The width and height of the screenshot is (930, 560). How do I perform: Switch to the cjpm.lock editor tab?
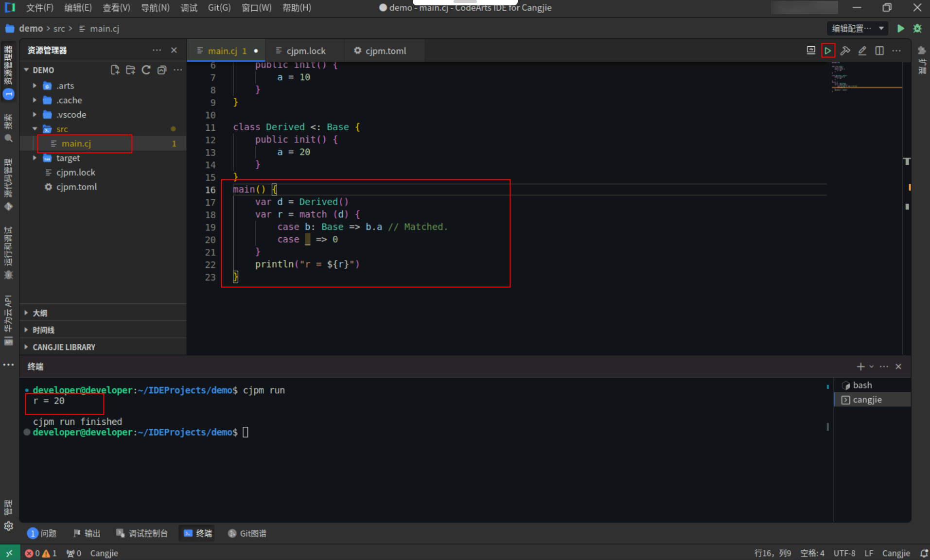(x=305, y=51)
